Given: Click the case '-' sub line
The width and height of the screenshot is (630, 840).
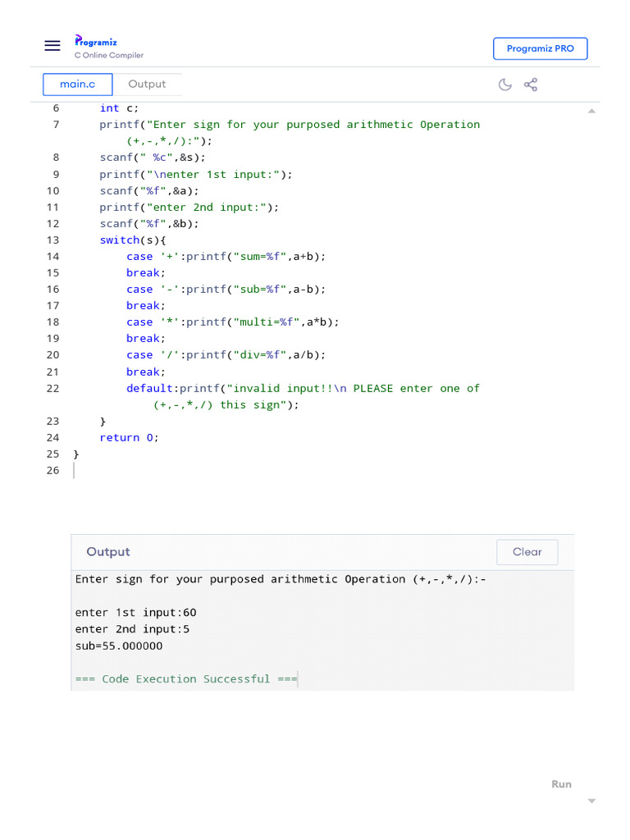Looking at the screenshot, I should [x=226, y=290].
